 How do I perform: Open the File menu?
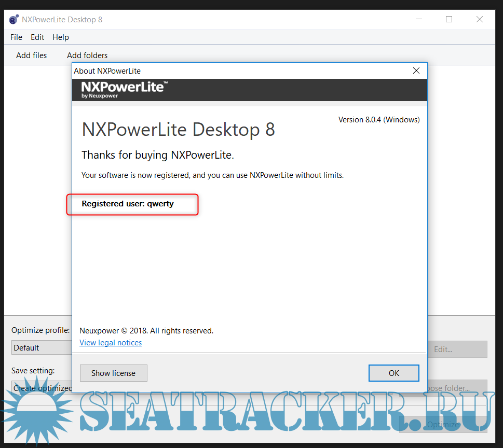click(x=16, y=37)
